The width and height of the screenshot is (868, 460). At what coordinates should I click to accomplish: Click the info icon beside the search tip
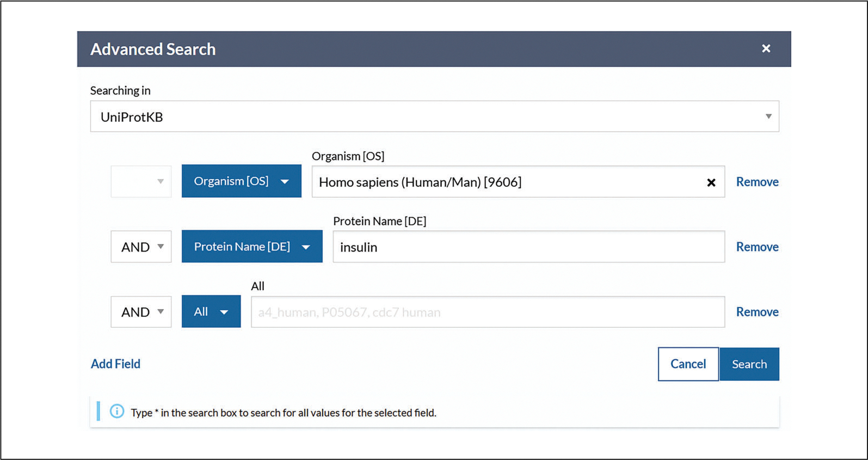coord(116,412)
